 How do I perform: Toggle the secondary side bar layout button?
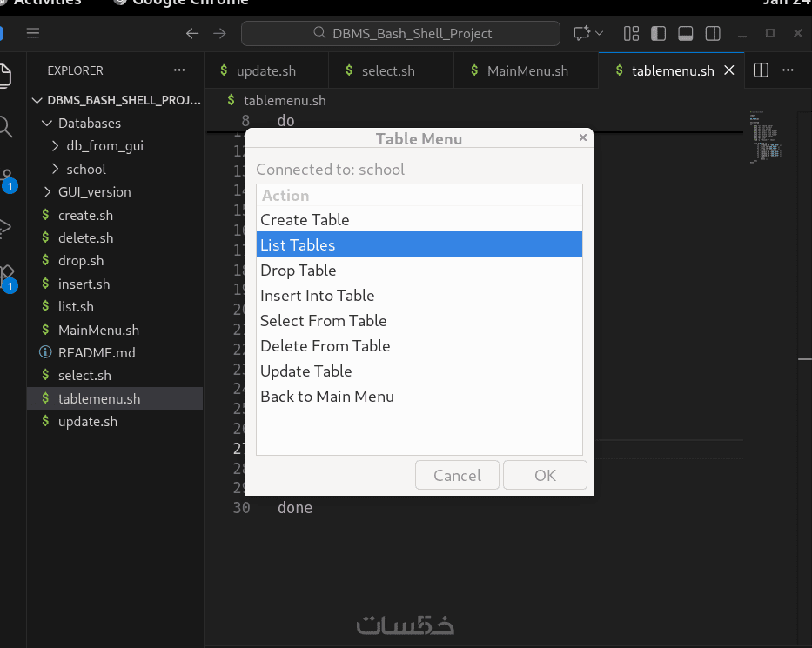point(712,34)
